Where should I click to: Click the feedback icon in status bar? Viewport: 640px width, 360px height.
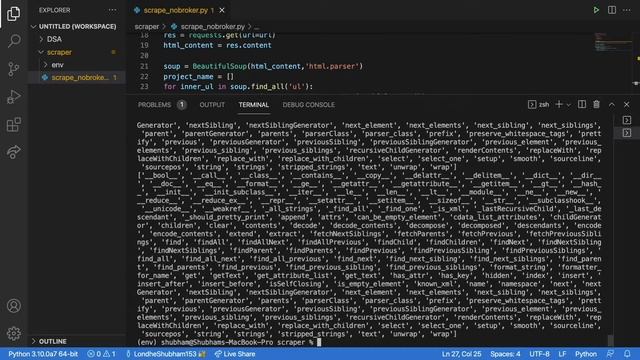pyautogui.click(x=610, y=354)
